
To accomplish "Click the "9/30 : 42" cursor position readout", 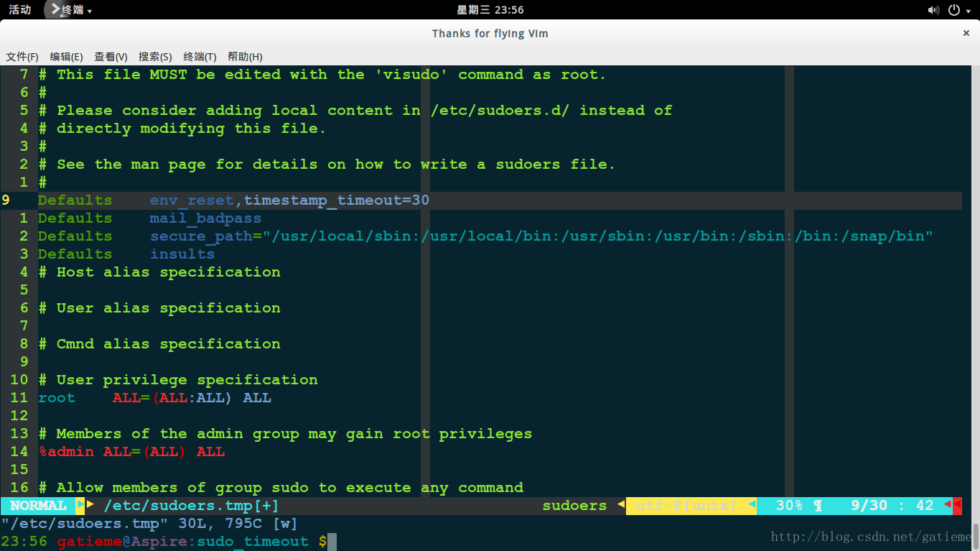I will (892, 506).
